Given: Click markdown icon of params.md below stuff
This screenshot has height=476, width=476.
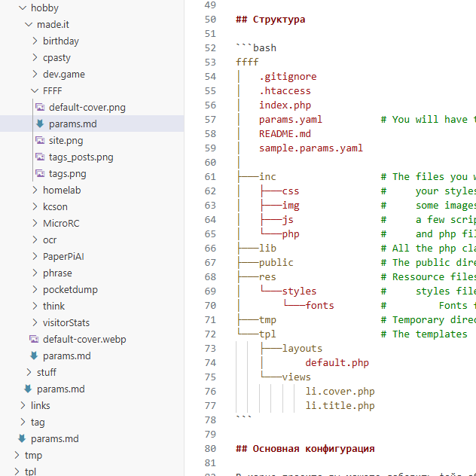Looking at the screenshot, I should pos(28,389).
